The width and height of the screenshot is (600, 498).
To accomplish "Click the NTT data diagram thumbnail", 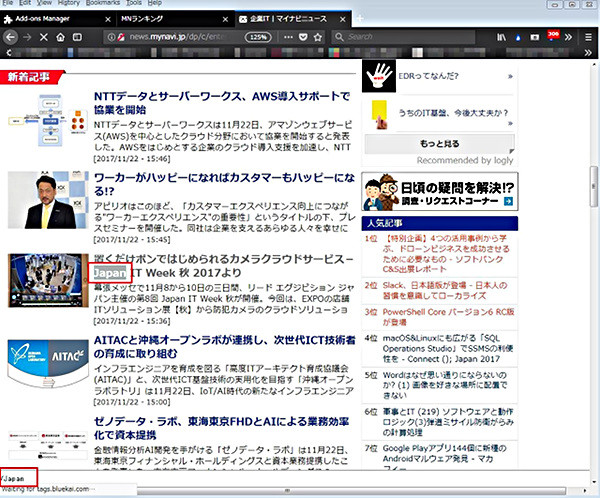I will [x=48, y=120].
